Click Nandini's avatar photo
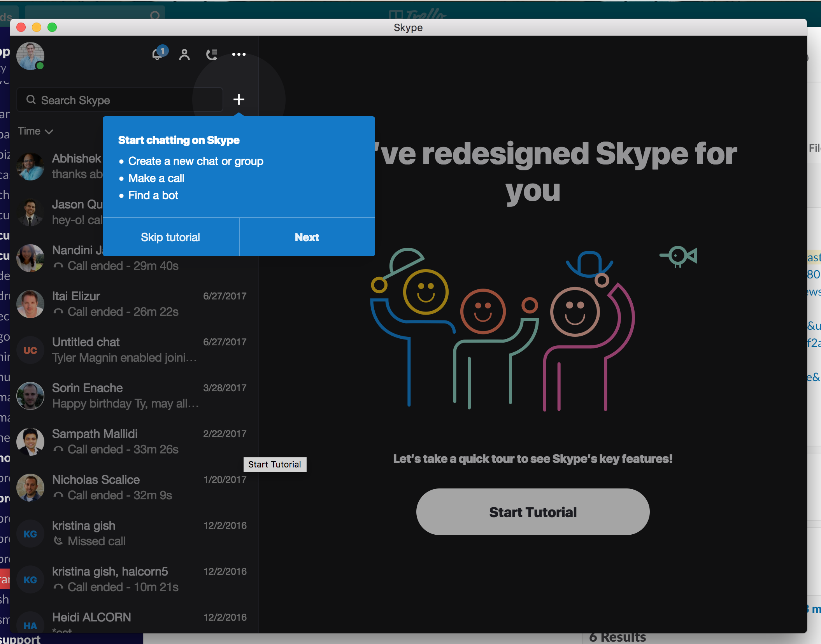Image resolution: width=821 pixels, height=644 pixels. 30,258
